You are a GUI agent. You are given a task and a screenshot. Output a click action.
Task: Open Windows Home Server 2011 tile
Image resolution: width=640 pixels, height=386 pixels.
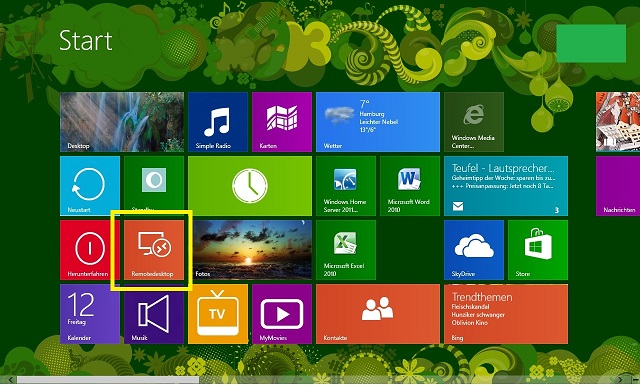click(346, 186)
